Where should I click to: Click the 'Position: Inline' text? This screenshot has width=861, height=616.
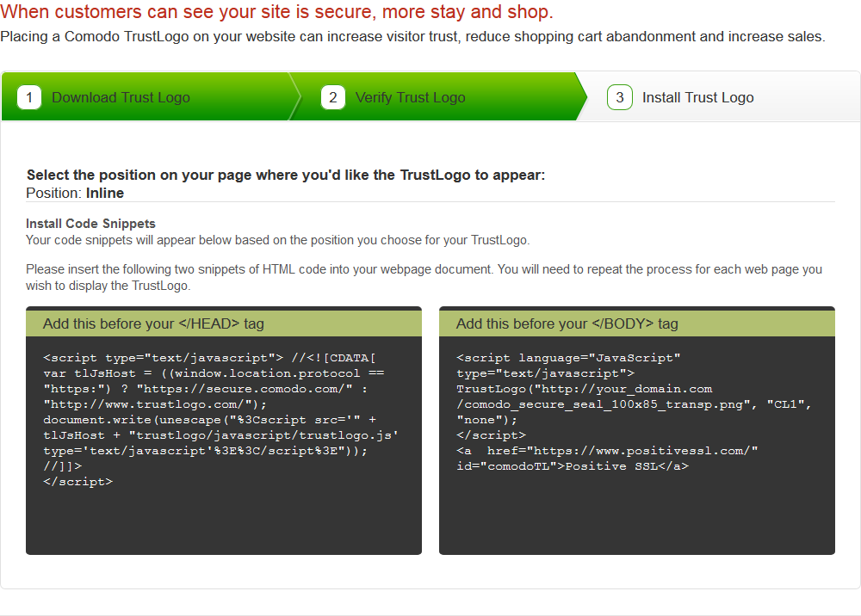point(75,193)
